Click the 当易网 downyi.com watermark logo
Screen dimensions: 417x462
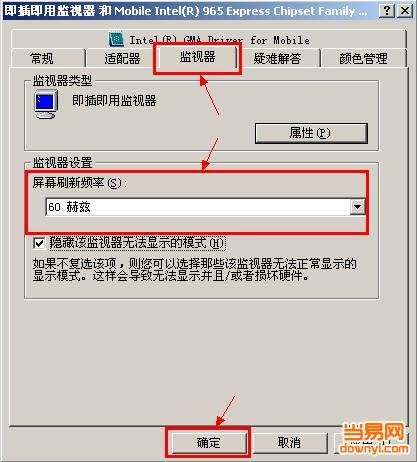374,438
